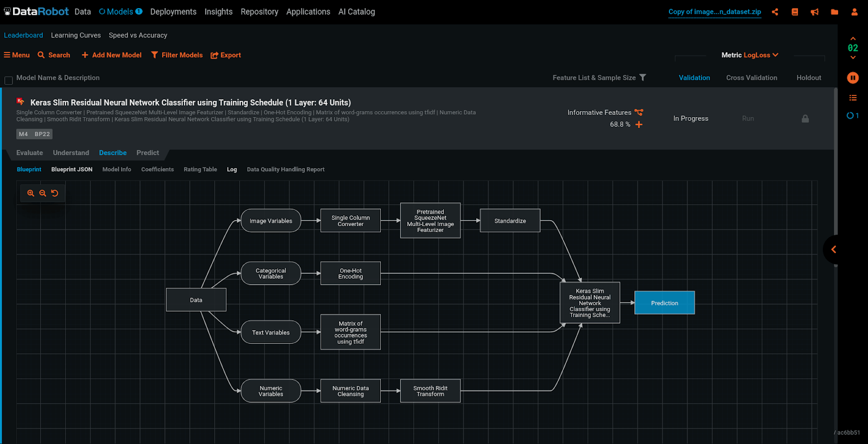
Task: Switch to the Leaderboard tab
Action: click(x=23, y=35)
